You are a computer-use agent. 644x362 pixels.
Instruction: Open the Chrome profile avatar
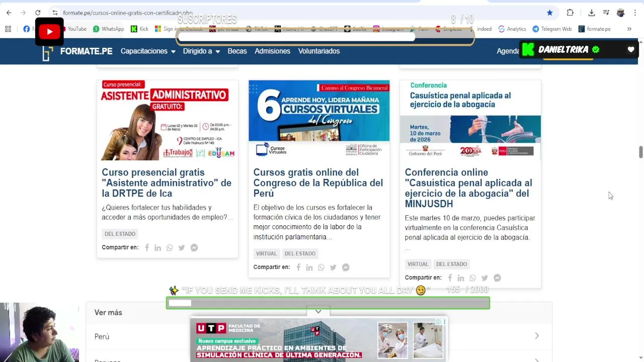coord(620,13)
